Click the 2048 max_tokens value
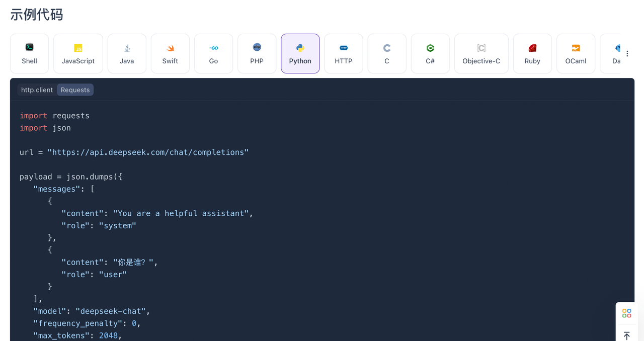644x341 pixels. click(x=108, y=335)
